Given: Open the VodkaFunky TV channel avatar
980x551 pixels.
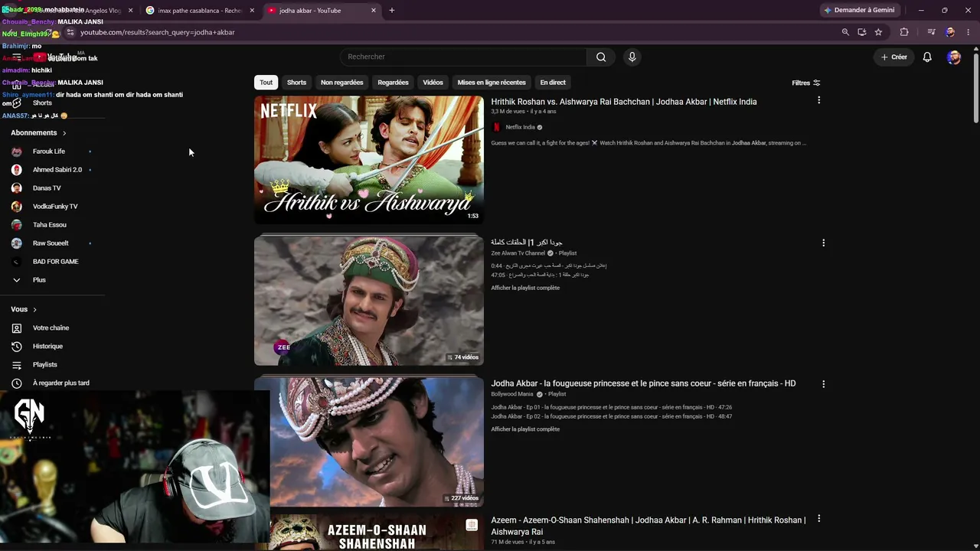Looking at the screenshot, I should coord(17,207).
